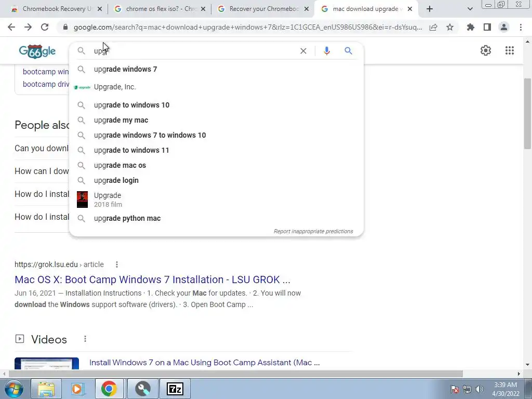The height and width of the screenshot is (399, 532).
Task: Click in the Google search text field
Action: 193,51
